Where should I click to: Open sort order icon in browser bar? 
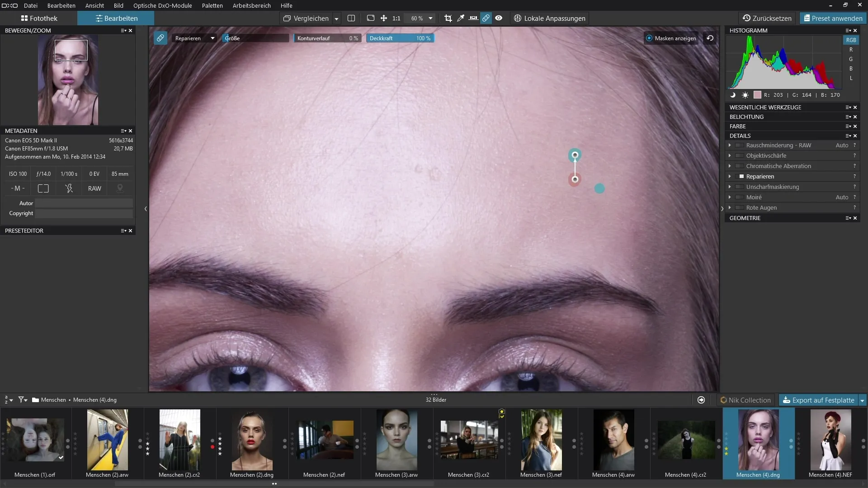(9, 400)
